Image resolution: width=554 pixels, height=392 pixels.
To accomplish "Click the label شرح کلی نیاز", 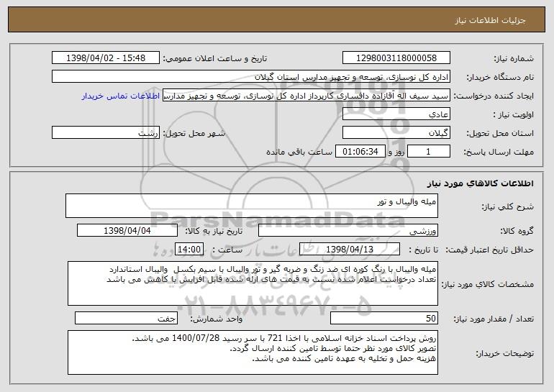I will click(x=508, y=207).
